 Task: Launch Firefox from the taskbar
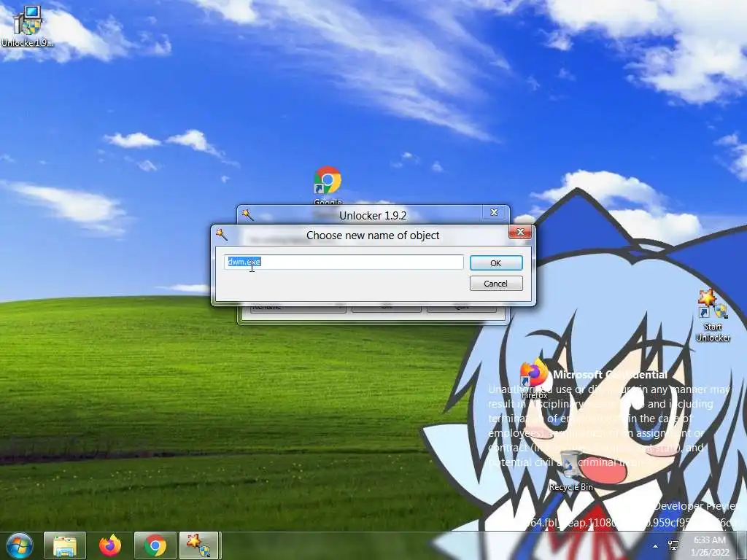point(110,545)
